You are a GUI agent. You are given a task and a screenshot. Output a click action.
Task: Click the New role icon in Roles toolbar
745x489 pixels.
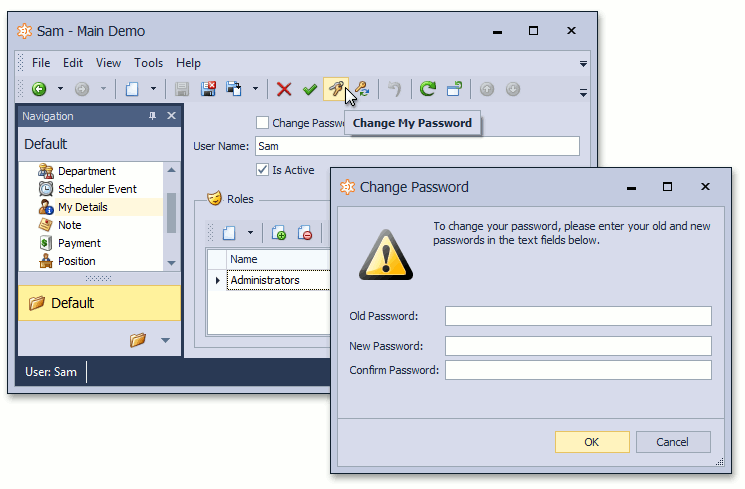(229, 233)
